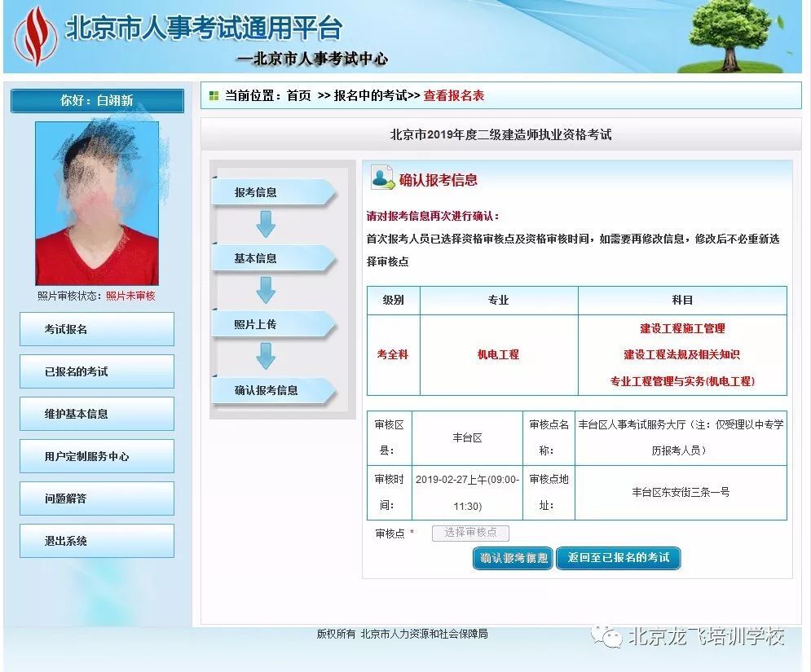Image resolution: width=811 pixels, height=672 pixels.
Task: Select the 确认报考信息 step
Action: point(273,391)
